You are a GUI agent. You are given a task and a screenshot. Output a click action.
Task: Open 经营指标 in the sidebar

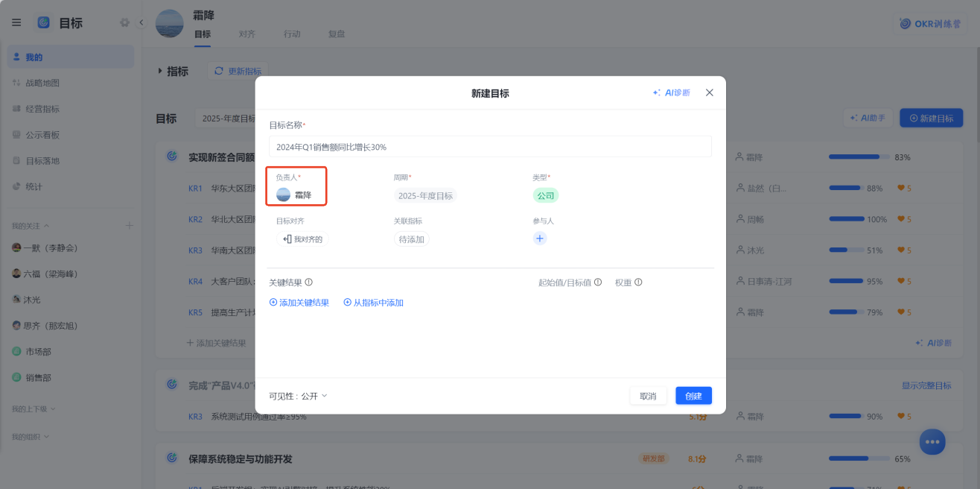[71, 109]
